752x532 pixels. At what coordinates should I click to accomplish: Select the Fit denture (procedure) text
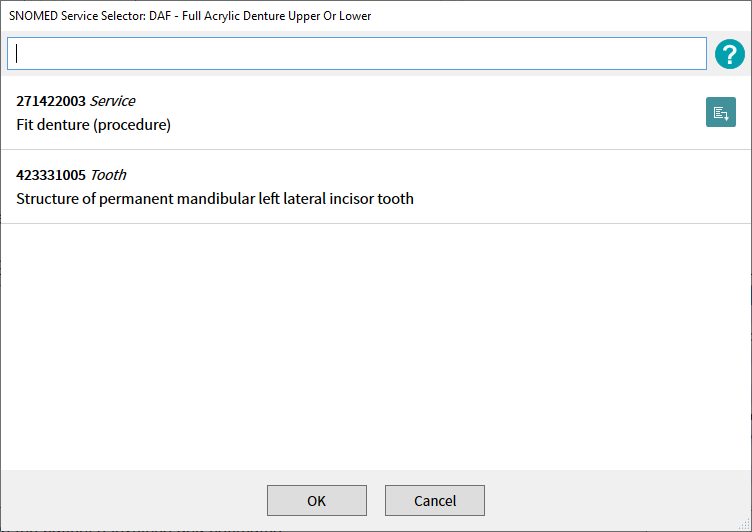pos(94,125)
